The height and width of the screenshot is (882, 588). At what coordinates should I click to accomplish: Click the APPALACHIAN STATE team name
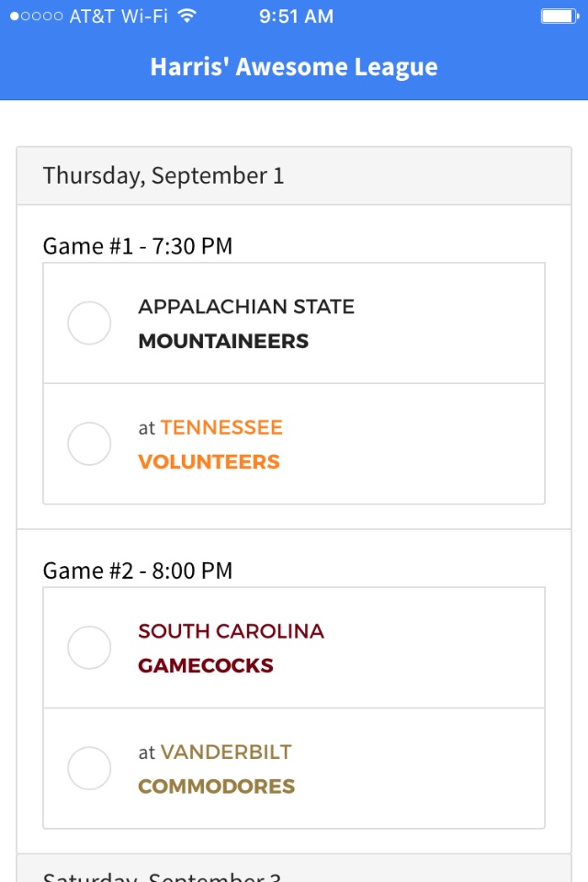(x=246, y=307)
